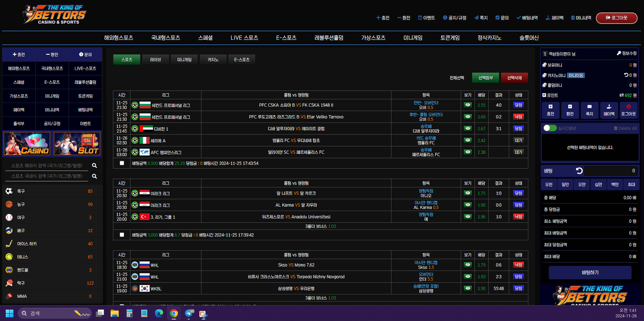This screenshot has width=644, height=321.
Task: Click the red 로그아웃 power icon in user panel
Action: pos(628,107)
